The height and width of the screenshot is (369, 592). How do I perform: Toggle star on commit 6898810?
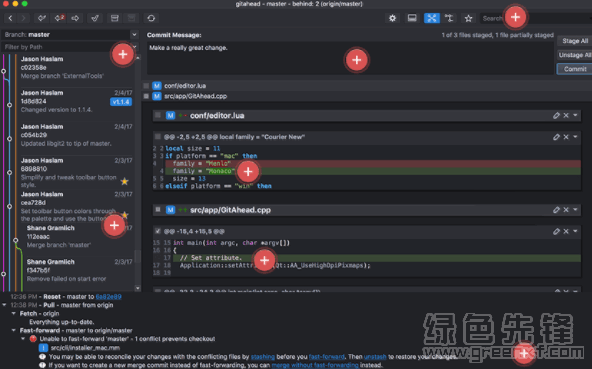[124, 182]
